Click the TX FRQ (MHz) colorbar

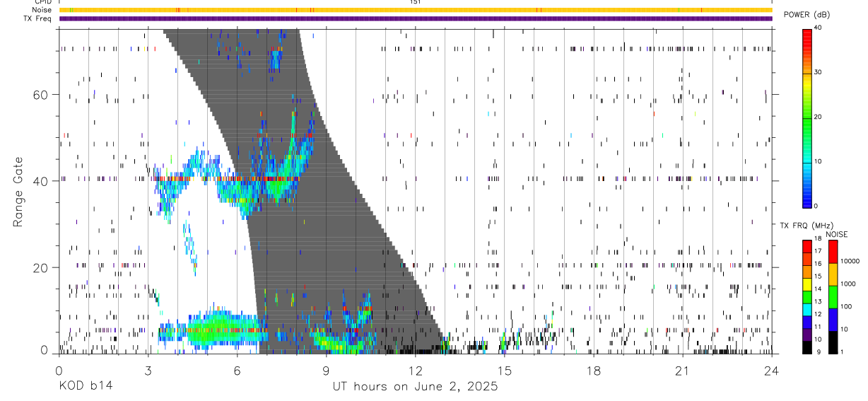coord(807,296)
